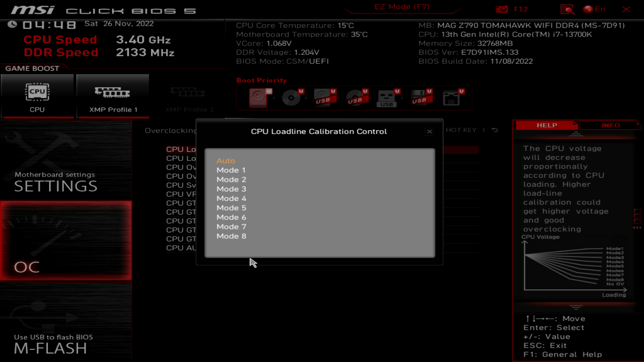Viewport: 644px width, 362px height.
Task: Toggle to EZ Mode view
Action: click(401, 7)
